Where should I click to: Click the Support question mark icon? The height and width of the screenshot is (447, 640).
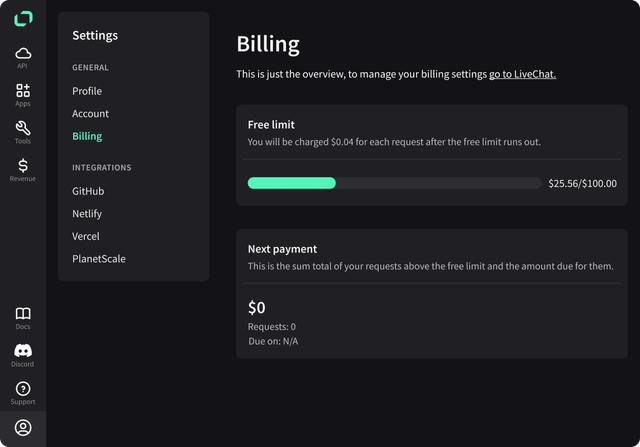(x=23, y=389)
